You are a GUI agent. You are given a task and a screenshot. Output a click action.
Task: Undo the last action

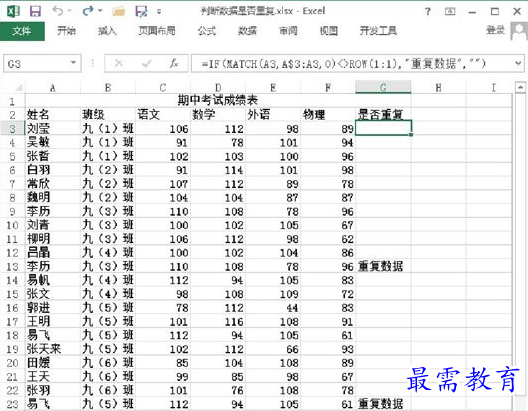click(58, 11)
